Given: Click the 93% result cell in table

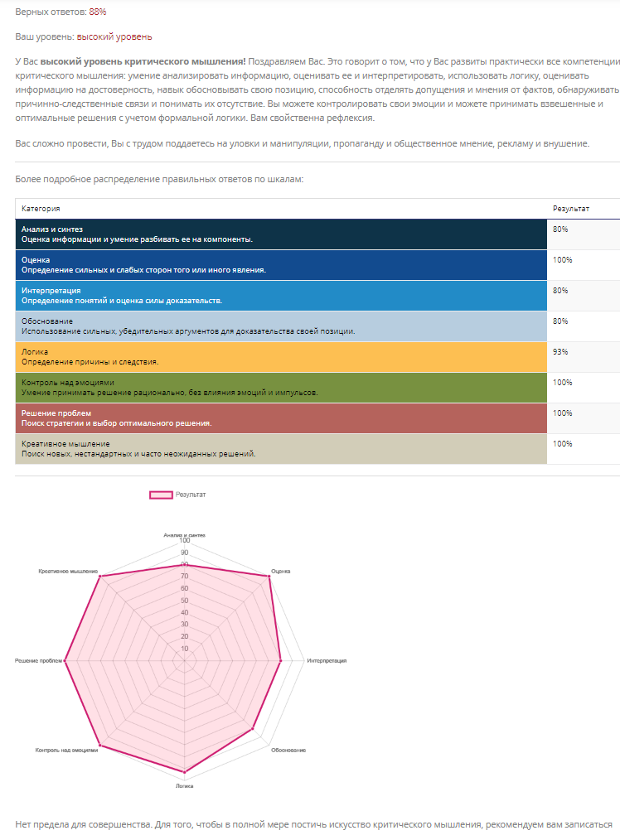Looking at the screenshot, I should click(x=561, y=352).
